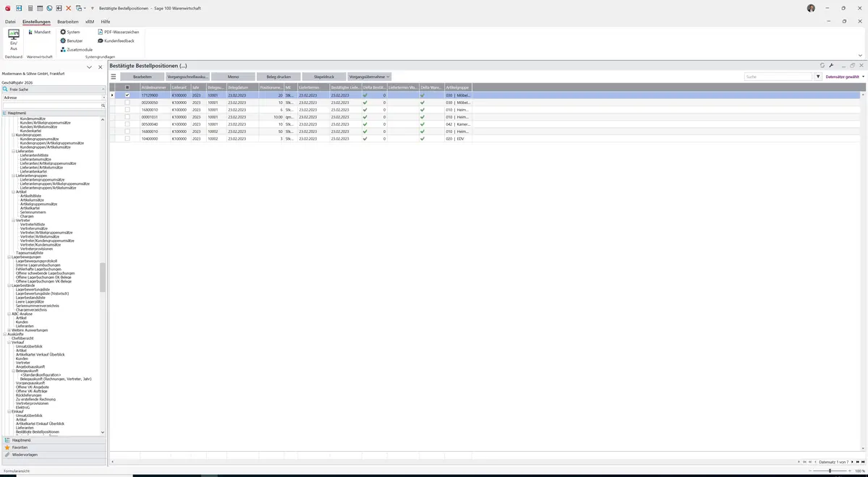Open System settings in the ribbon
This screenshot has height=477, width=868.
click(x=70, y=32)
